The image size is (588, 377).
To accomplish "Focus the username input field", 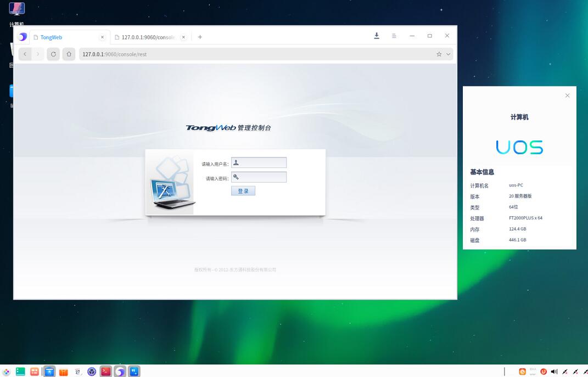I will pos(259,162).
